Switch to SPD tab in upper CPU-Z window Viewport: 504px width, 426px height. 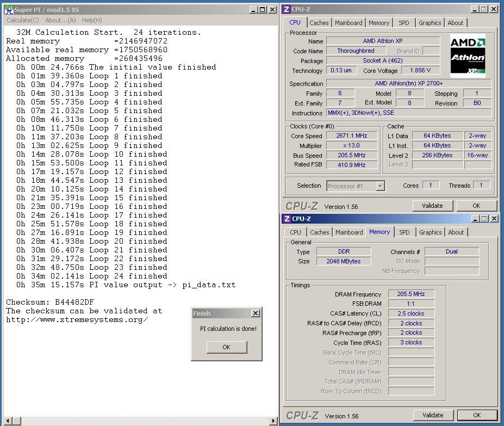pyautogui.click(x=404, y=23)
